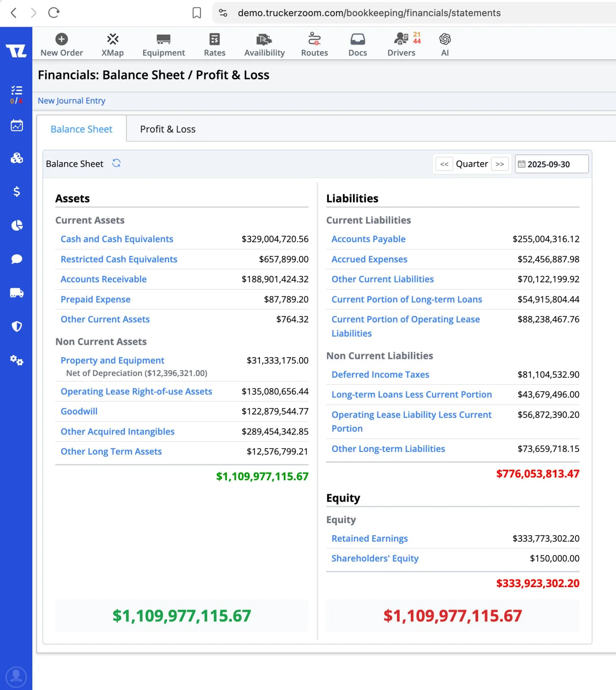
Task: Open the sidebar task checklist icon
Action: click(x=17, y=91)
